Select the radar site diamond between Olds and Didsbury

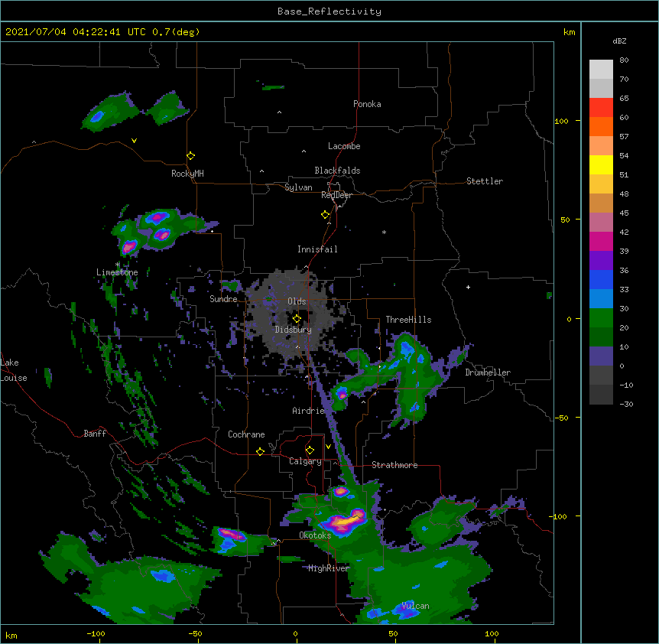pyautogui.click(x=297, y=318)
